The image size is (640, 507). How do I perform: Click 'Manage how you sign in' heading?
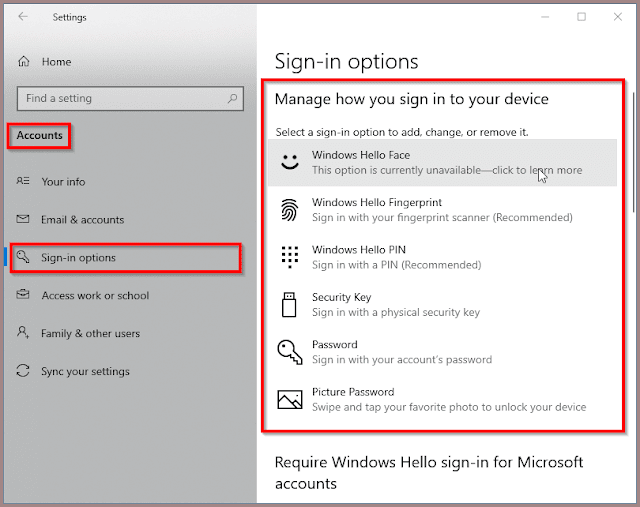click(411, 99)
